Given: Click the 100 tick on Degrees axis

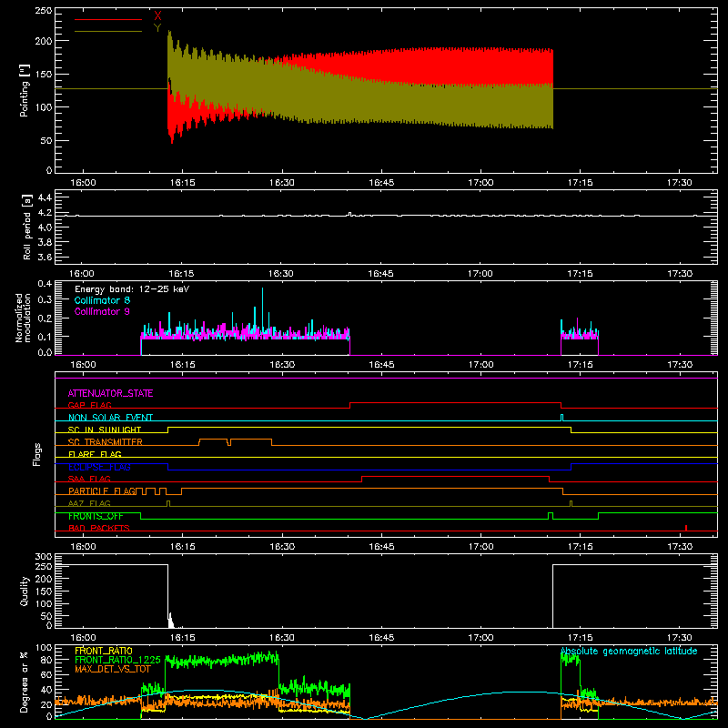Looking at the screenshot, I should (44, 647).
